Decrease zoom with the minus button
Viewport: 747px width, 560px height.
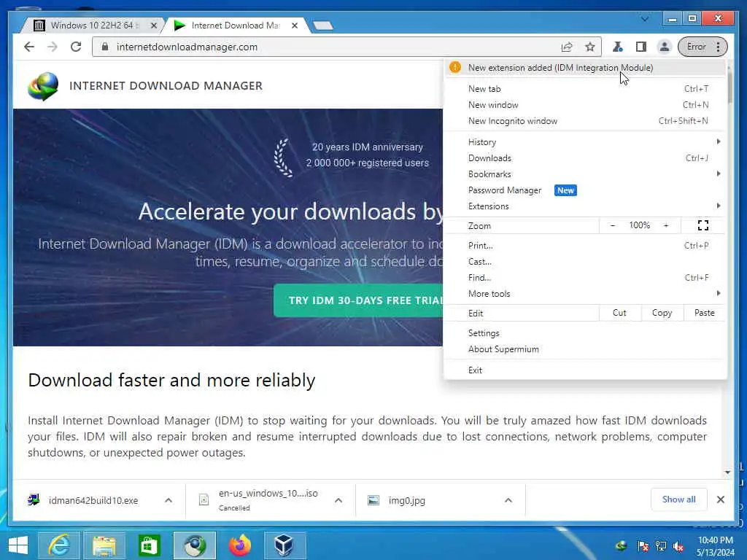pyautogui.click(x=613, y=225)
